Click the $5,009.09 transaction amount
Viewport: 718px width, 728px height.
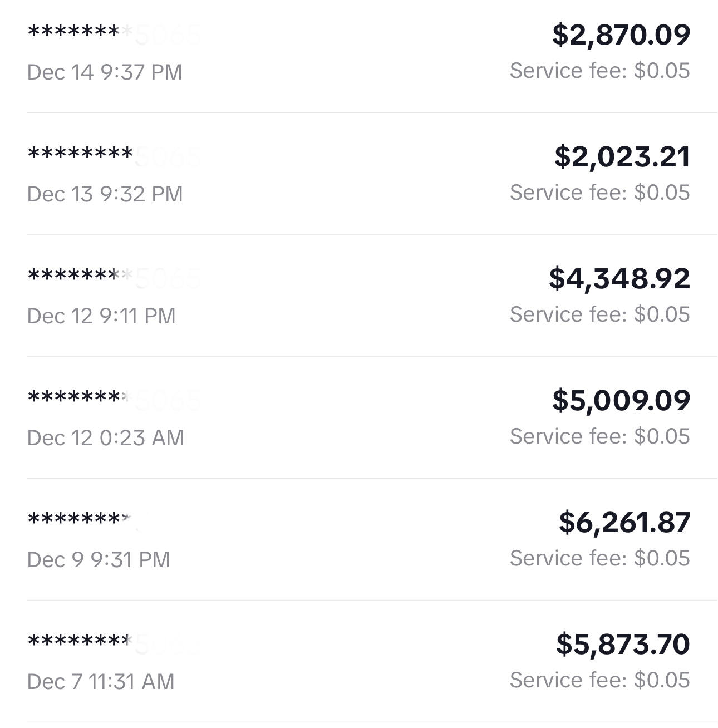[621, 400]
